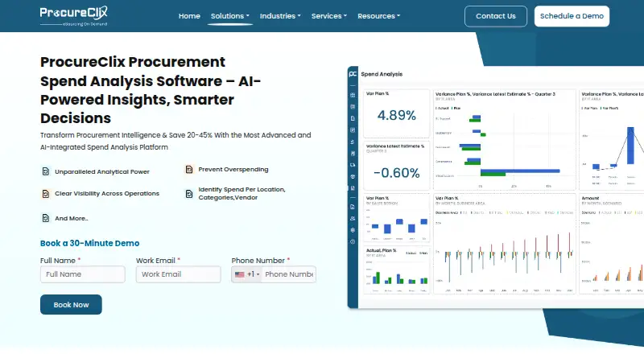Image resolution: width=644 pixels, height=354 pixels.
Task: Click the -0.60% variance estimate value
Action: tap(396, 173)
